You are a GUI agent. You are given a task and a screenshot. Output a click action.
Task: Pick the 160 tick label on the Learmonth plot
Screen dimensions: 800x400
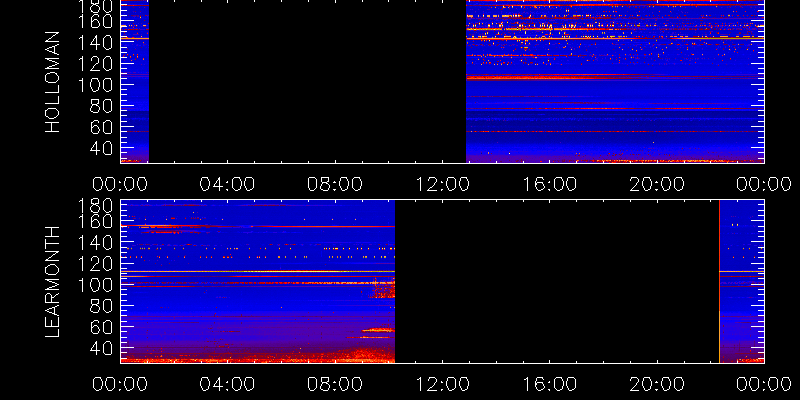[94, 221]
